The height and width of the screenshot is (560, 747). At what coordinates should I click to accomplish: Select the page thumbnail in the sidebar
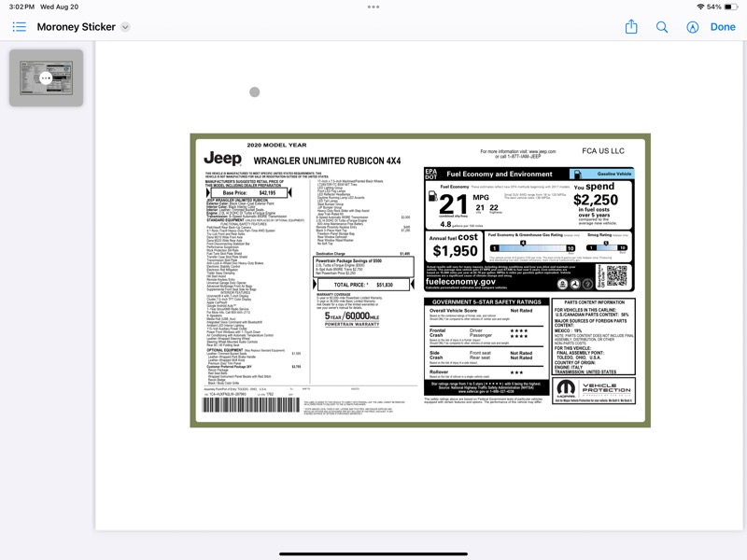point(46,78)
